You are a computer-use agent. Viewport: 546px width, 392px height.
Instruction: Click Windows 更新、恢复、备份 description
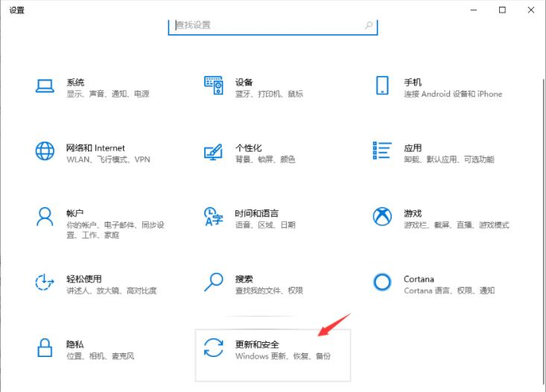pyautogui.click(x=283, y=355)
